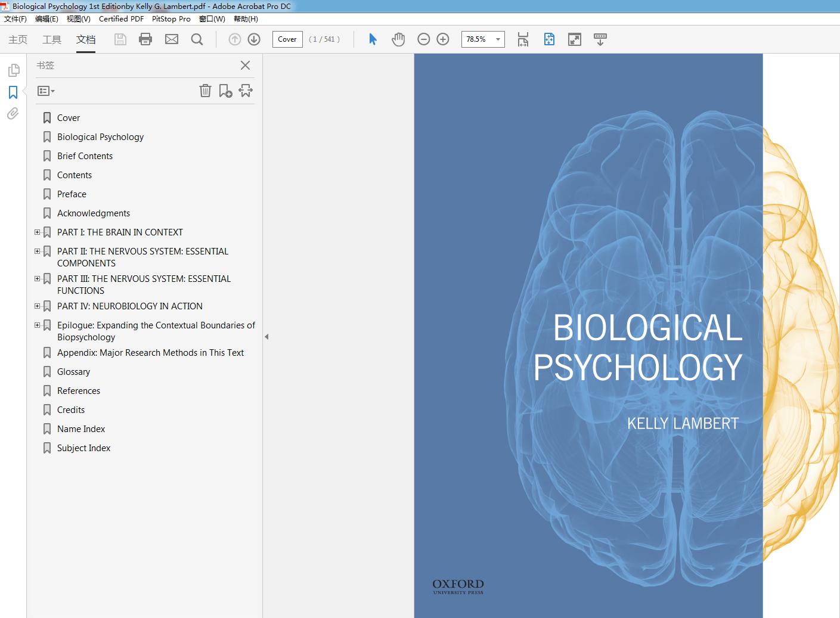
Task: Go to the References bookmark
Action: pyautogui.click(x=79, y=391)
